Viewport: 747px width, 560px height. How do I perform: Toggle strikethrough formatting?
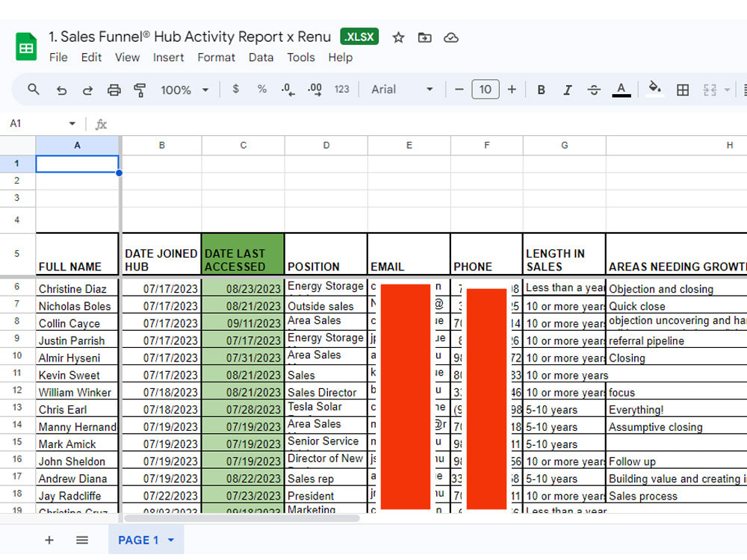coord(594,90)
